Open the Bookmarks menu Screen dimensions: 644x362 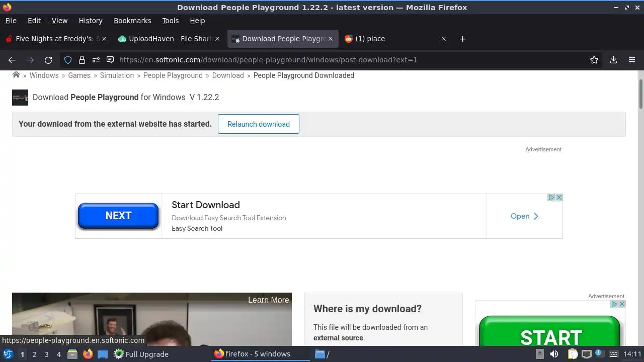[132, 21]
